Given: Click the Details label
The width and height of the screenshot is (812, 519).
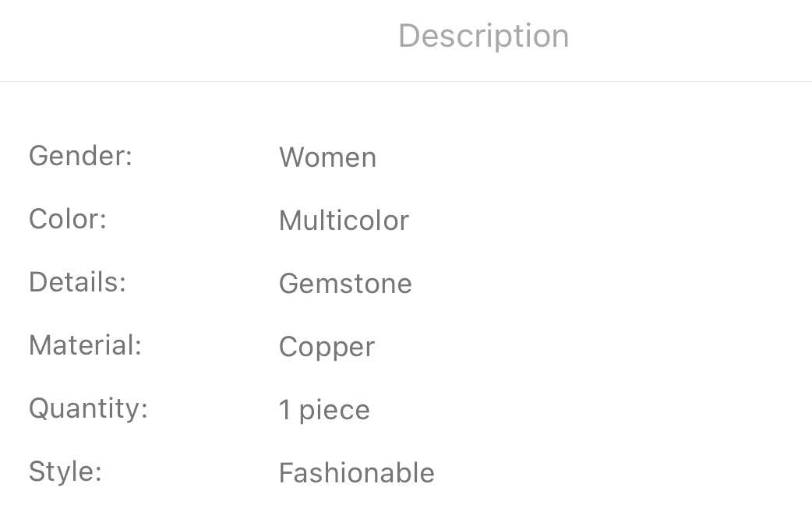Looking at the screenshot, I should point(77,282).
